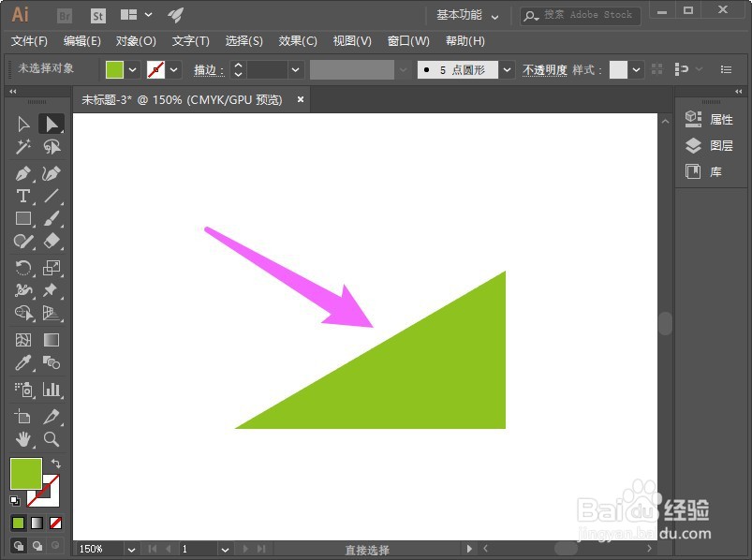Switch to Draw Behind mode
Image resolution: width=752 pixels, height=560 pixels.
(37, 546)
